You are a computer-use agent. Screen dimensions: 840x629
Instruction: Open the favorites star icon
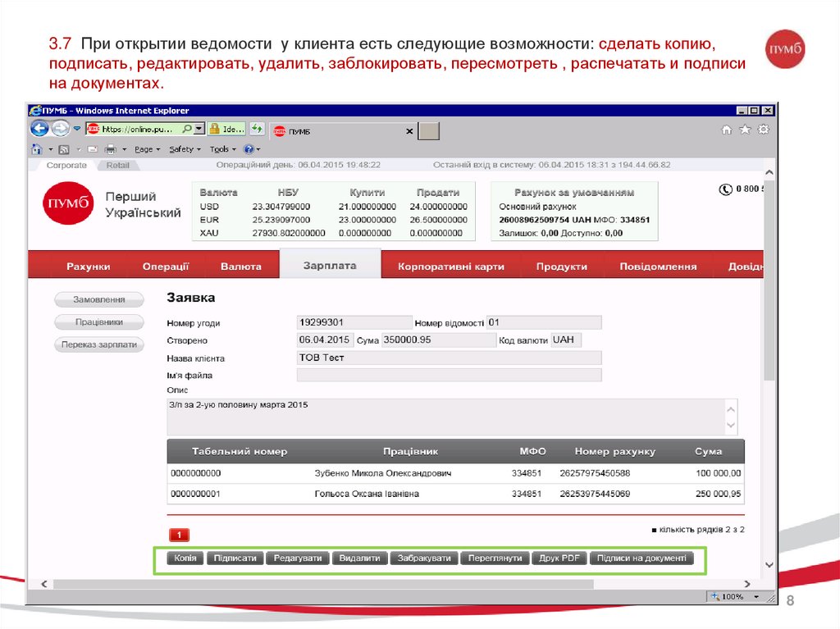pyautogui.click(x=745, y=130)
